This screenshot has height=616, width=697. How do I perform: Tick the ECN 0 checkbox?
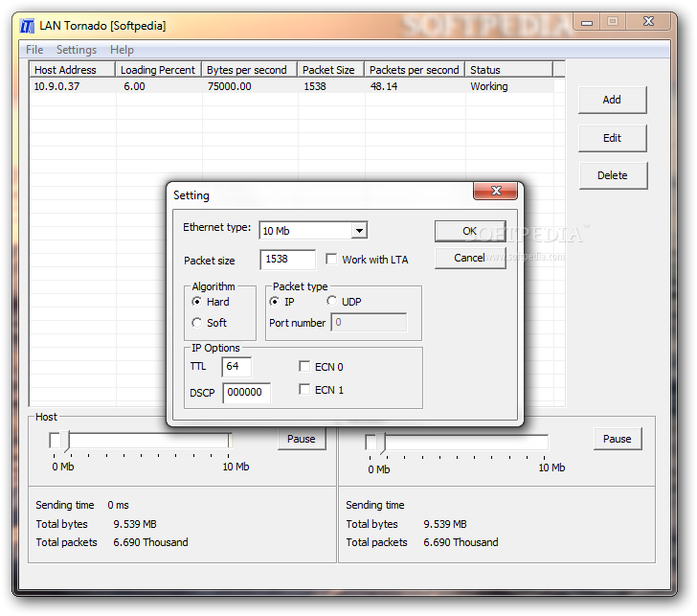pyautogui.click(x=304, y=367)
